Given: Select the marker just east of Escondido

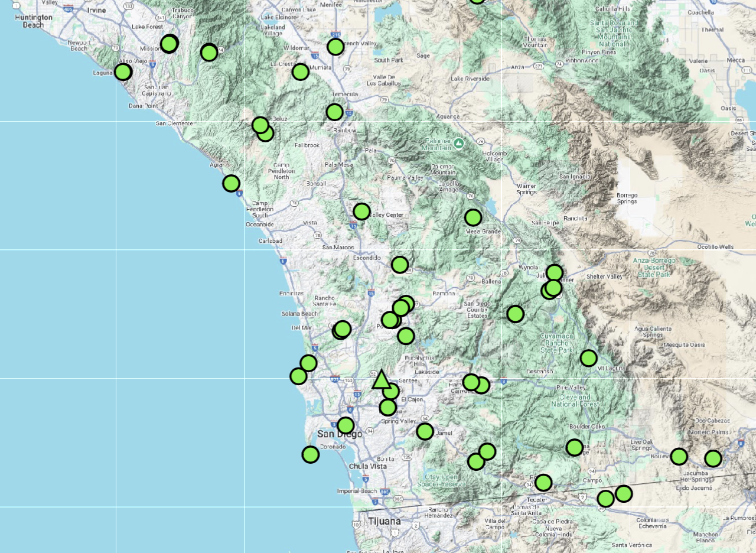Looking at the screenshot, I should [400, 265].
